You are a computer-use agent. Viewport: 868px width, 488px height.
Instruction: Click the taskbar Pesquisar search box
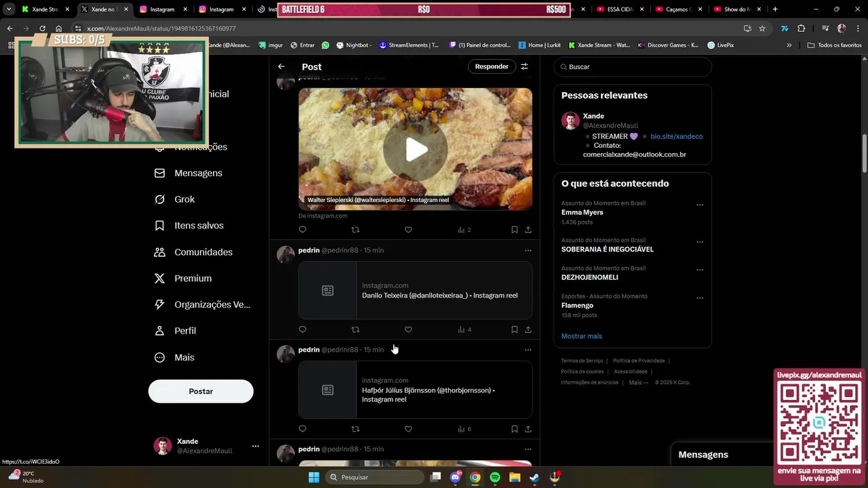point(374,477)
